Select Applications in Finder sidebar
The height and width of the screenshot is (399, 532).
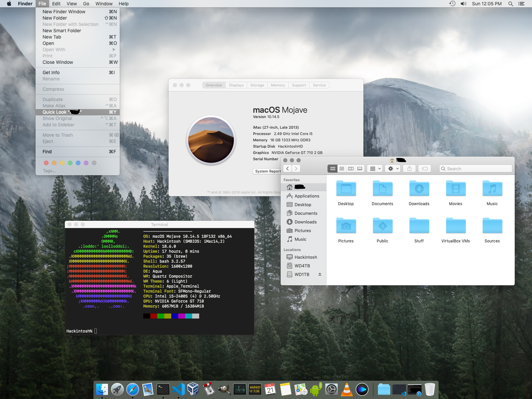point(303,196)
